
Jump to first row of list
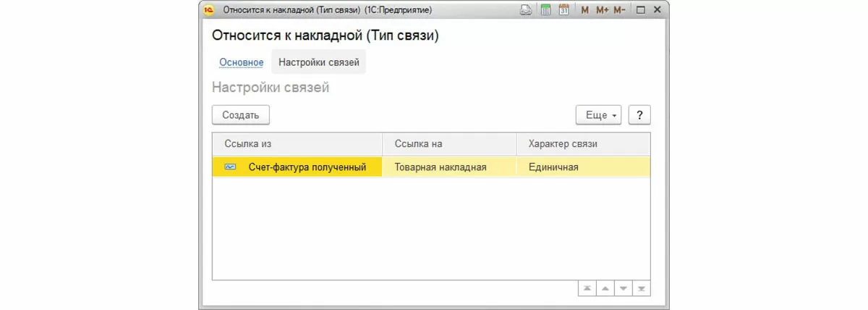point(587,288)
